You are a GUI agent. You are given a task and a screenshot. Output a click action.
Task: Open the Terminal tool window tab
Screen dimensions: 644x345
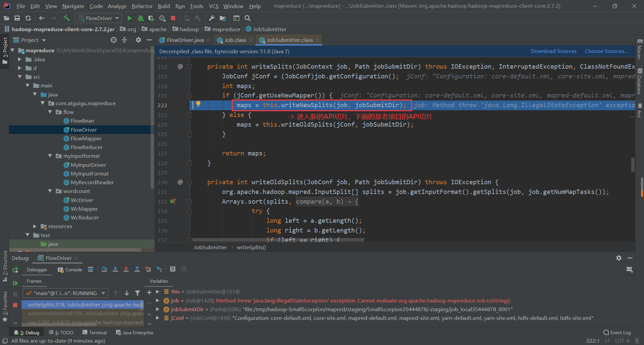(x=95, y=333)
